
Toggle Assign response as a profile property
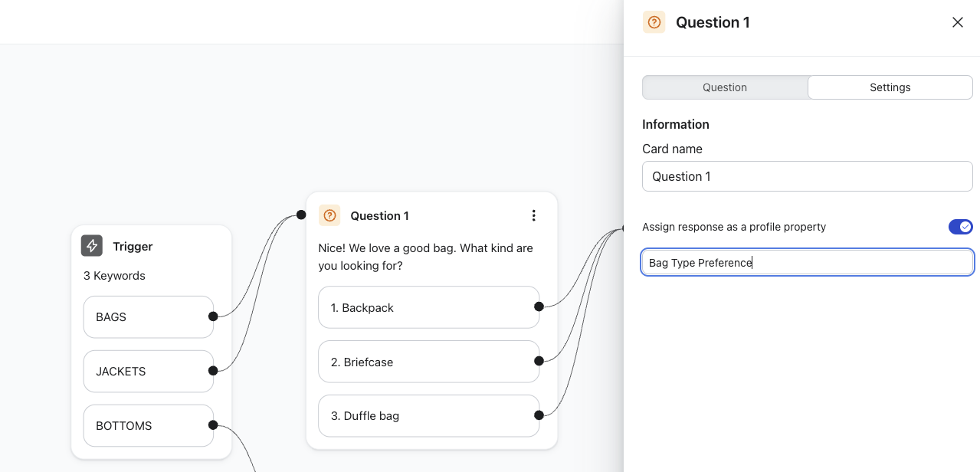(960, 227)
